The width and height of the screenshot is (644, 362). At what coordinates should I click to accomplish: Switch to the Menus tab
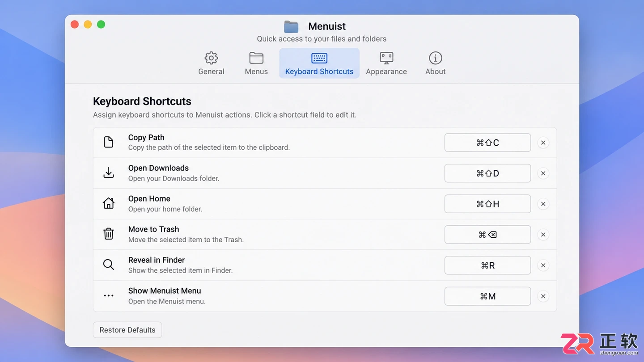[x=256, y=63]
